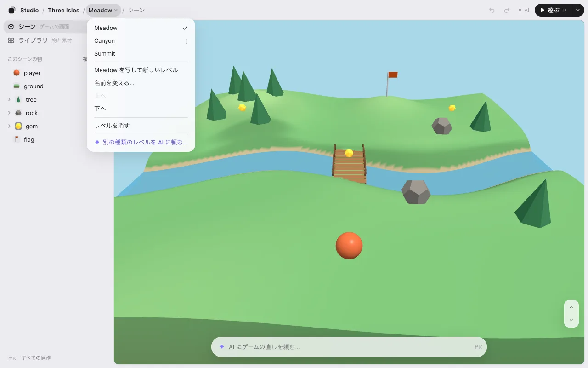Click the viewport up arrow button
588x368 pixels.
571,307
